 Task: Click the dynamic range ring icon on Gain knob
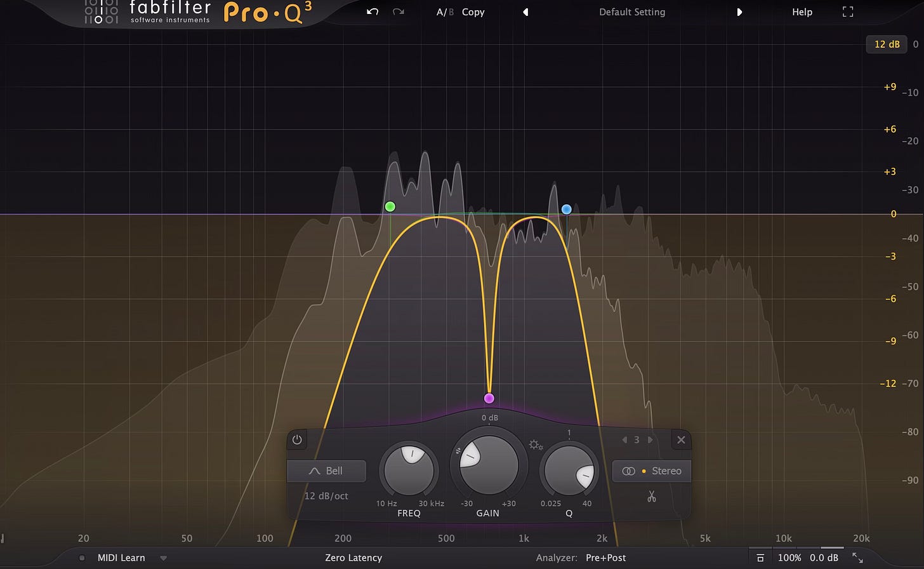pyautogui.click(x=458, y=451)
